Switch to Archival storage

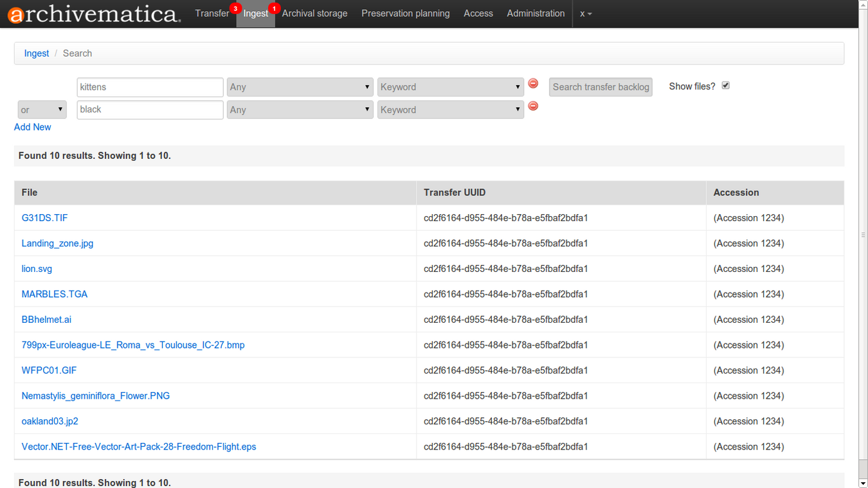point(314,13)
